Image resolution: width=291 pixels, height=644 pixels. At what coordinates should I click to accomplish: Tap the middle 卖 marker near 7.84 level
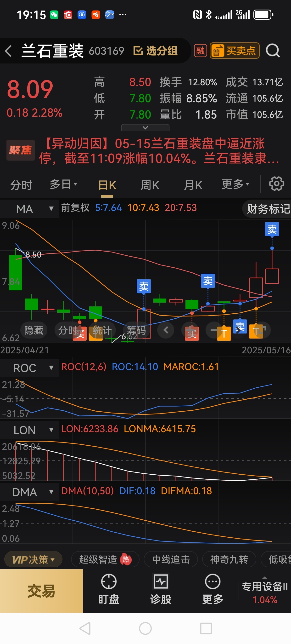pyautogui.click(x=208, y=281)
